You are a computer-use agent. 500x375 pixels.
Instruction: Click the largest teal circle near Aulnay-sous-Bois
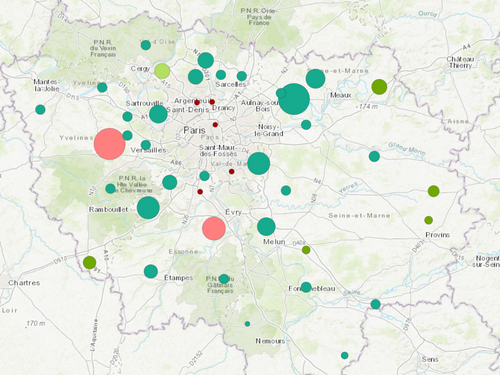tap(294, 99)
